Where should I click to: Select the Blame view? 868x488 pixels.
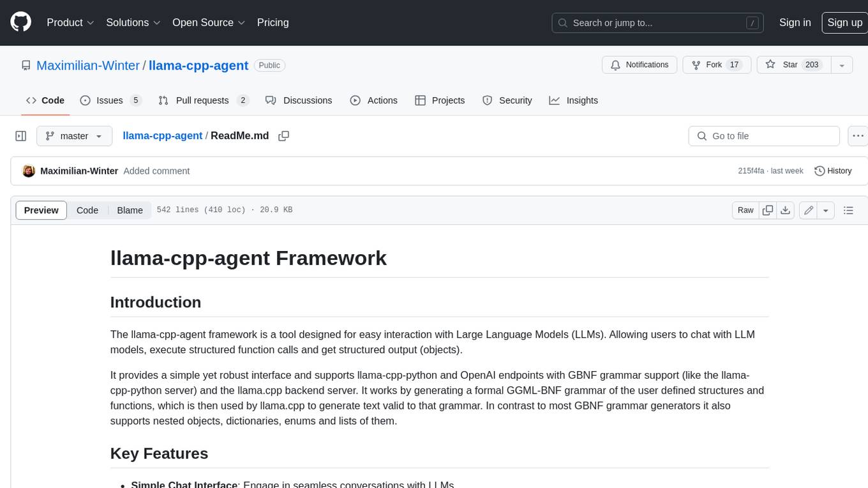point(130,210)
